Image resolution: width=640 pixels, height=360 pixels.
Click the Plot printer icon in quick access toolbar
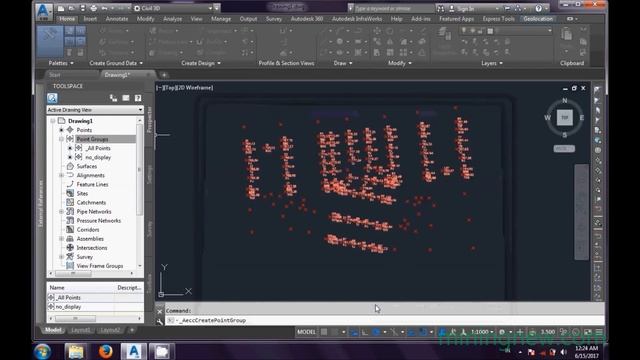coord(94,9)
